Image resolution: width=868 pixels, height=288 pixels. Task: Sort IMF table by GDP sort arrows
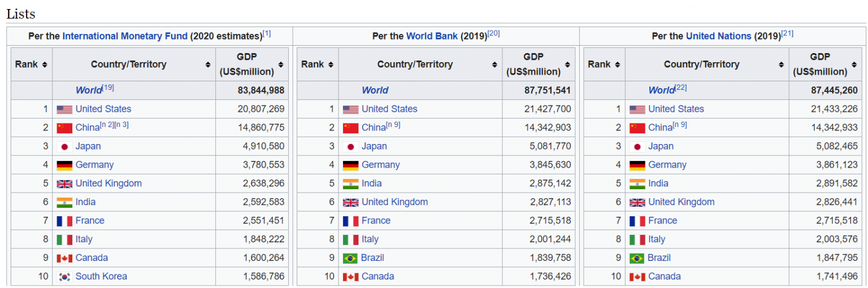[281, 64]
